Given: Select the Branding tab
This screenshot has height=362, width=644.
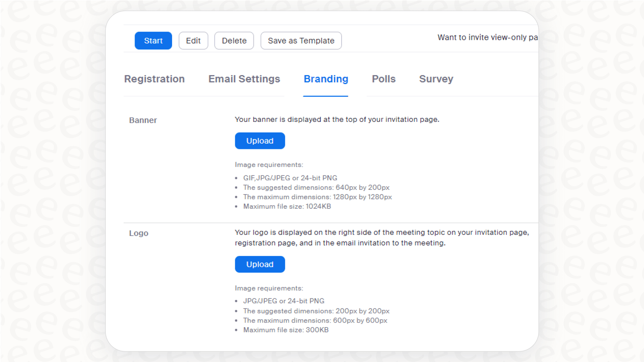Looking at the screenshot, I should click(x=325, y=79).
